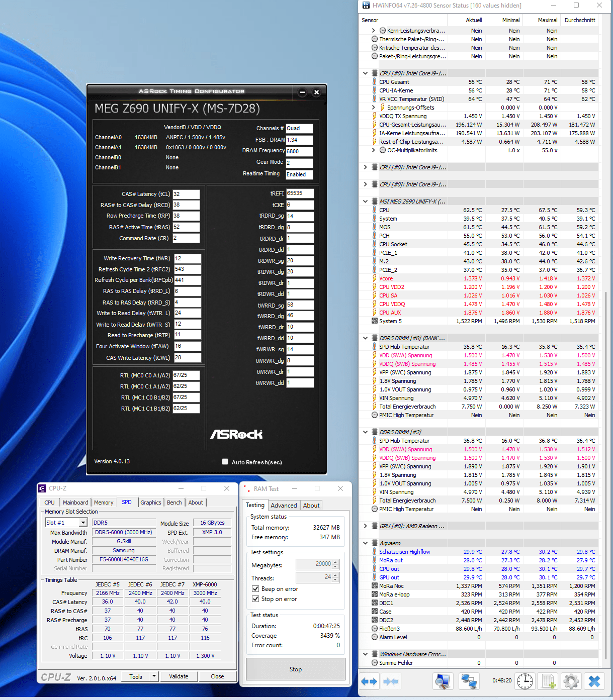Open the Memory tab in CPU-Z
613x700 pixels.
click(x=104, y=503)
